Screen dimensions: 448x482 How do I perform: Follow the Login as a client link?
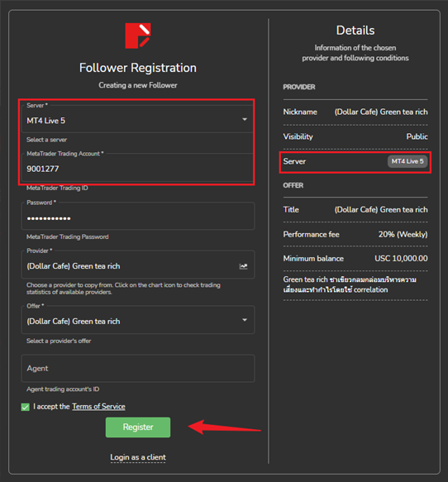138,457
